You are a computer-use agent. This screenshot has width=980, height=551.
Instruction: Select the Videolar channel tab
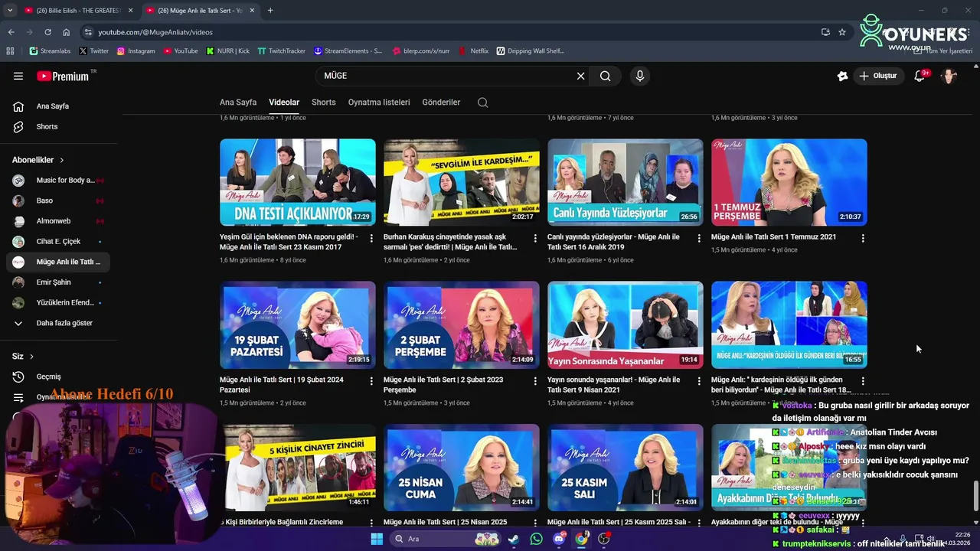(284, 103)
